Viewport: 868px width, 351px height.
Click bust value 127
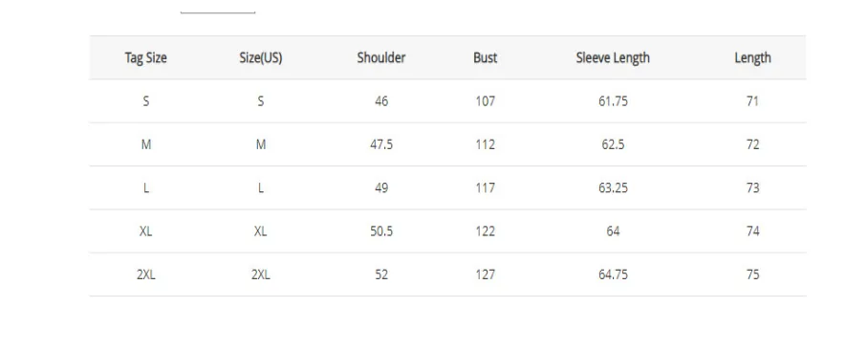[486, 274]
